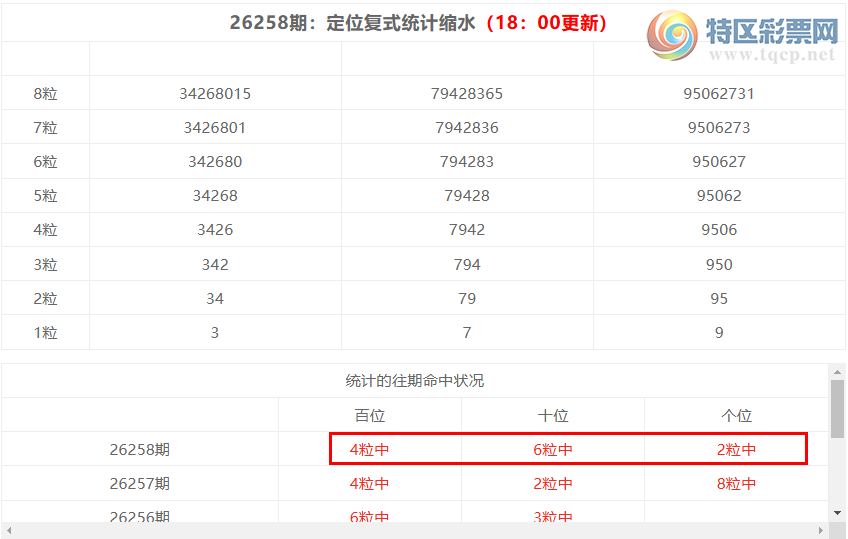
Task: Click 4粒中 in the 26257期 row
Action: click(x=369, y=483)
